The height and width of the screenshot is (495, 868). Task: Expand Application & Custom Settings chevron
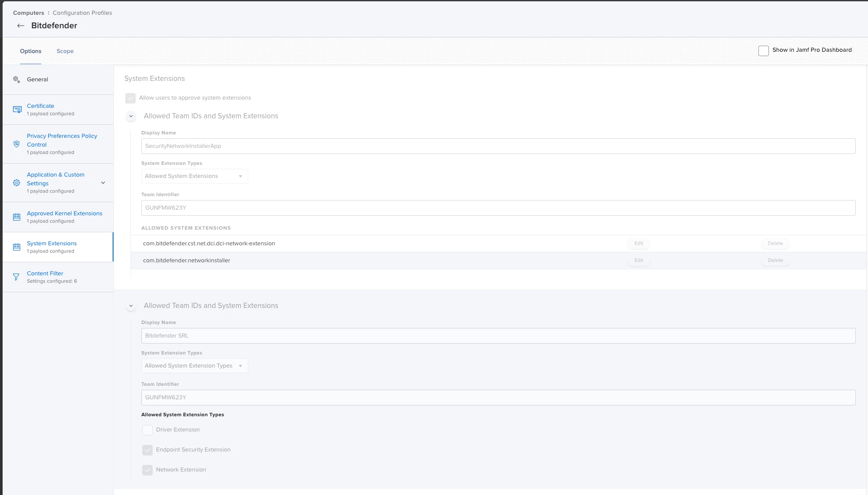103,183
